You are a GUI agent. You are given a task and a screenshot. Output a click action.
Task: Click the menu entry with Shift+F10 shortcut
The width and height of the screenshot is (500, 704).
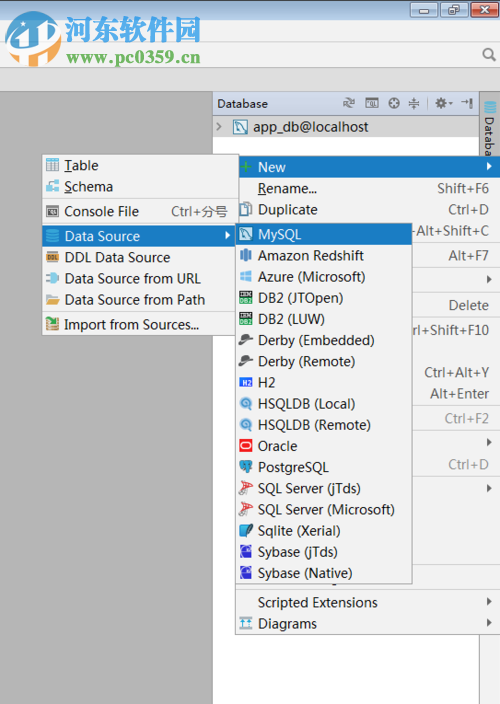pos(455,330)
